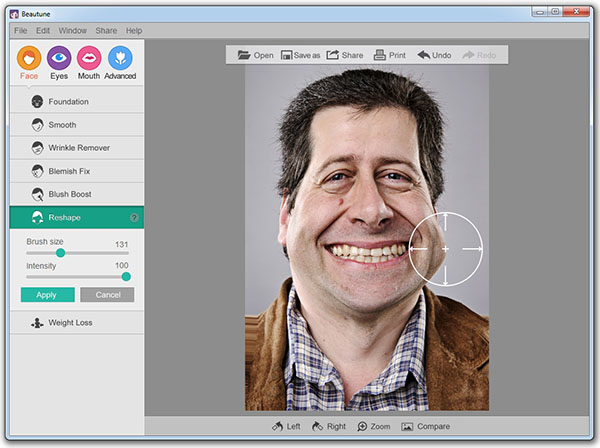This screenshot has height=448, width=600.
Task: Print the current photo
Action: tap(389, 55)
